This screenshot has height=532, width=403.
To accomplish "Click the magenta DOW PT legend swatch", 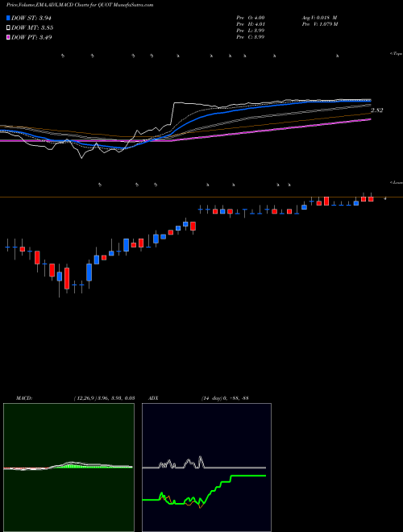I will pyautogui.click(x=8, y=37).
